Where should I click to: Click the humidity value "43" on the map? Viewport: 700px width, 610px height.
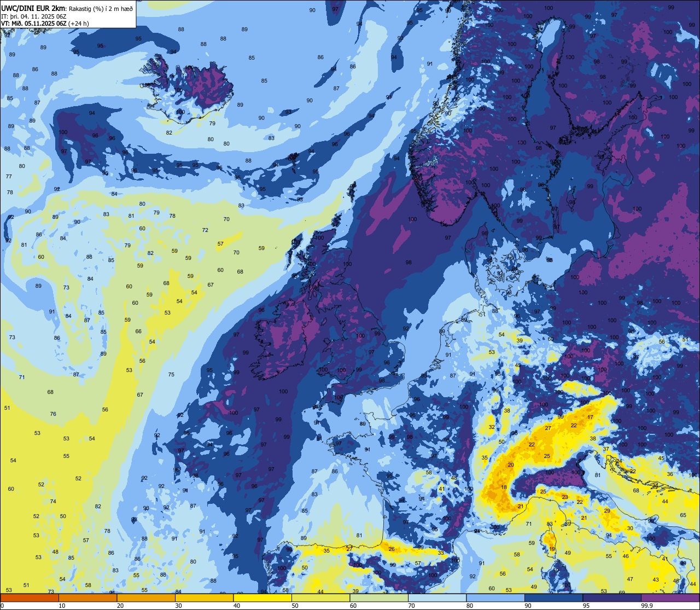[656, 579]
